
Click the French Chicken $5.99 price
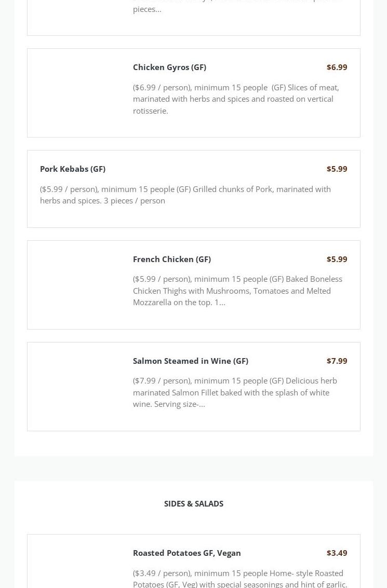337,259
